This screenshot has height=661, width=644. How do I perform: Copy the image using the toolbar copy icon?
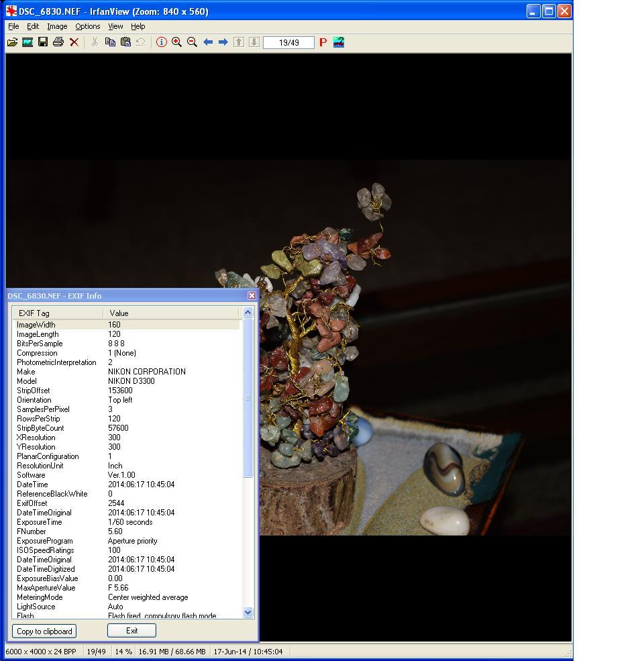pyautogui.click(x=110, y=42)
